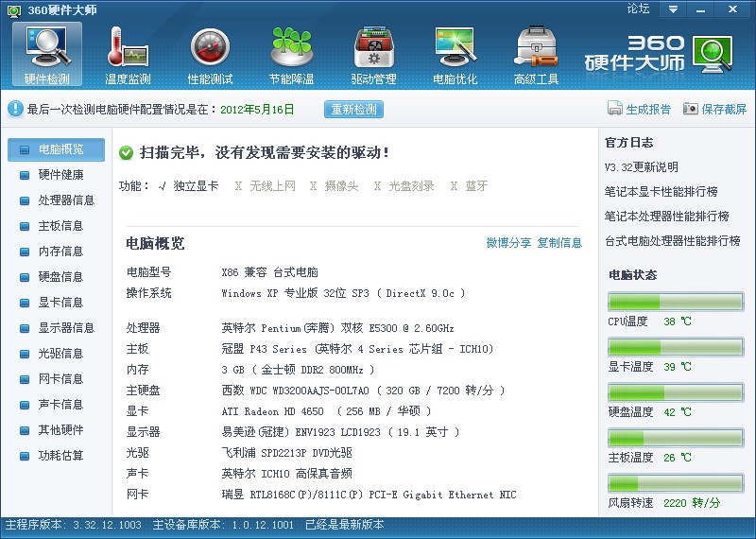Open the 硬件检测 hardware detection icon
This screenshot has height=539, width=756.
pos(47,54)
